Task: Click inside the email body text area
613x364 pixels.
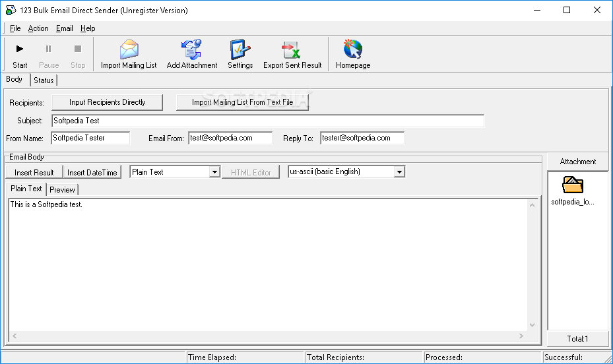Action: click(x=268, y=265)
